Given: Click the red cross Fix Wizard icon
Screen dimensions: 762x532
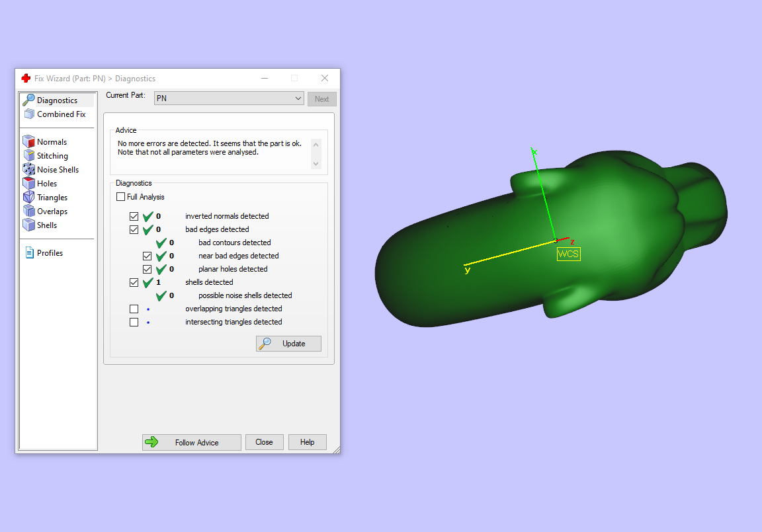Looking at the screenshot, I should [26, 78].
